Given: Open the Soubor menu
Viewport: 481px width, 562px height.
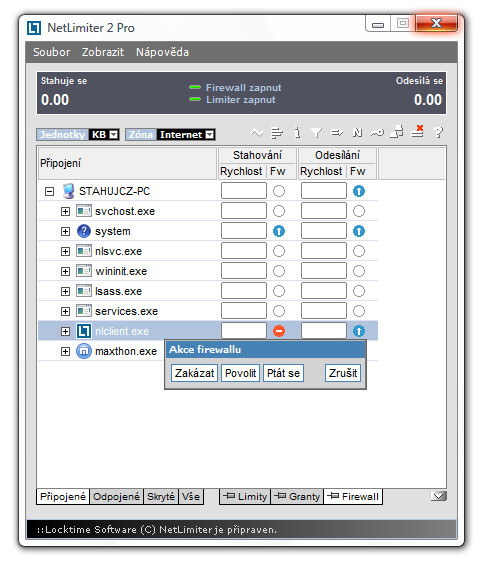Looking at the screenshot, I should pyautogui.click(x=52, y=52).
